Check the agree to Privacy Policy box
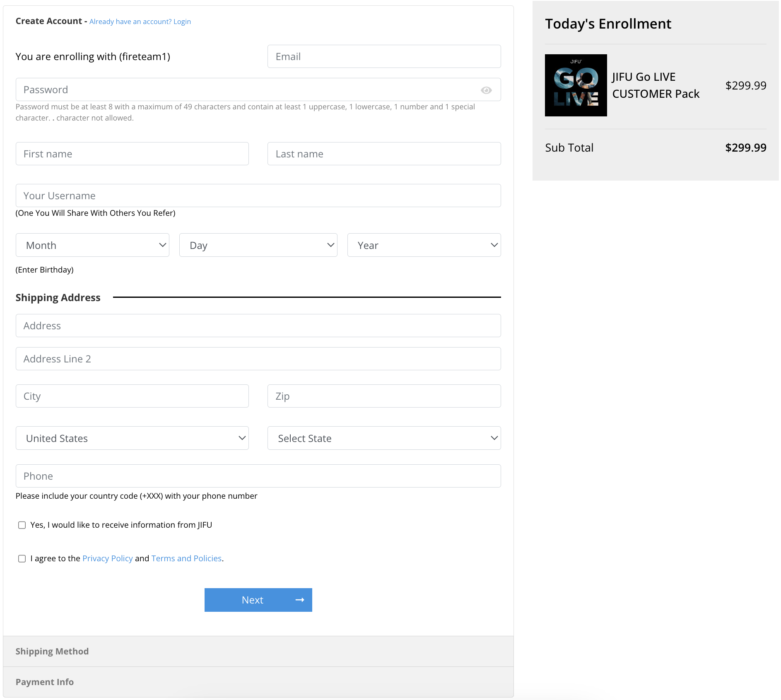 [22, 558]
